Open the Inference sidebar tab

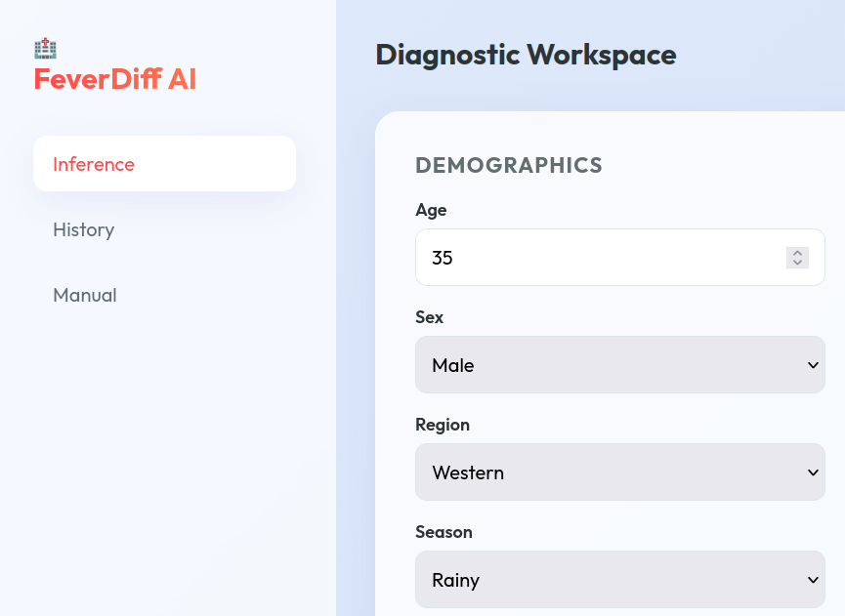pos(164,164)
